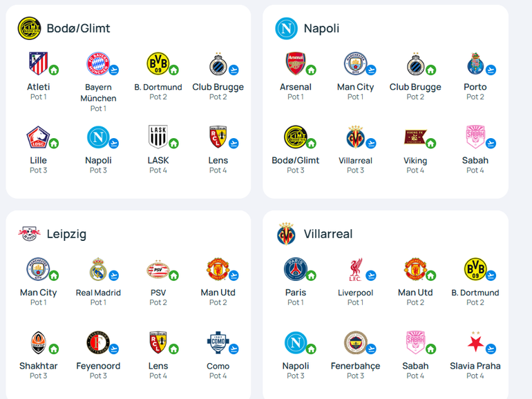This screenshot has width=532, height=399.
Task: Click the Viking FK badge
Action: click(415, 137)
